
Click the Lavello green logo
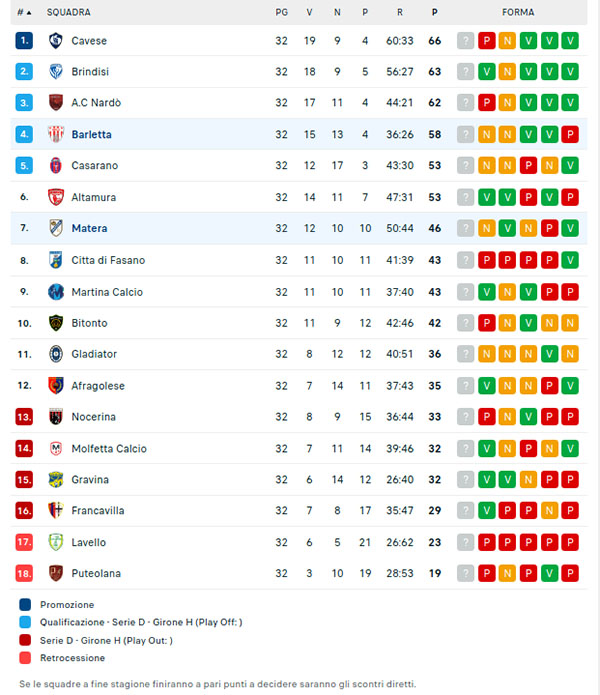point(56,542)
